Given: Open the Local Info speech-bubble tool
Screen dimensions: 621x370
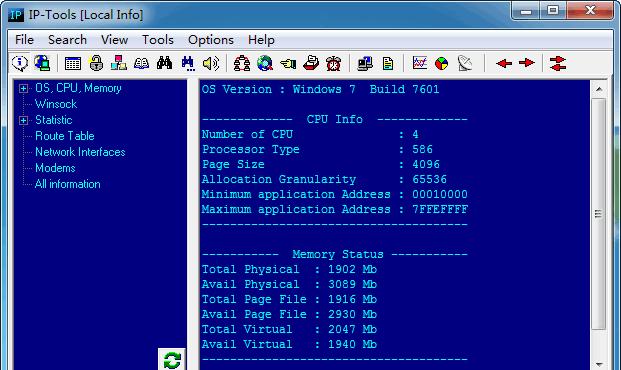Looking at the screenshot, I should [20, 63].
